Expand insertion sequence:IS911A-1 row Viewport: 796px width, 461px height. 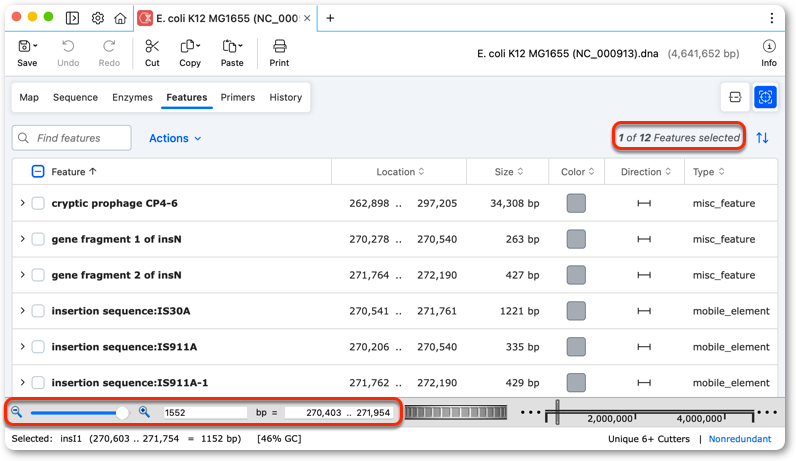[22, 382]
